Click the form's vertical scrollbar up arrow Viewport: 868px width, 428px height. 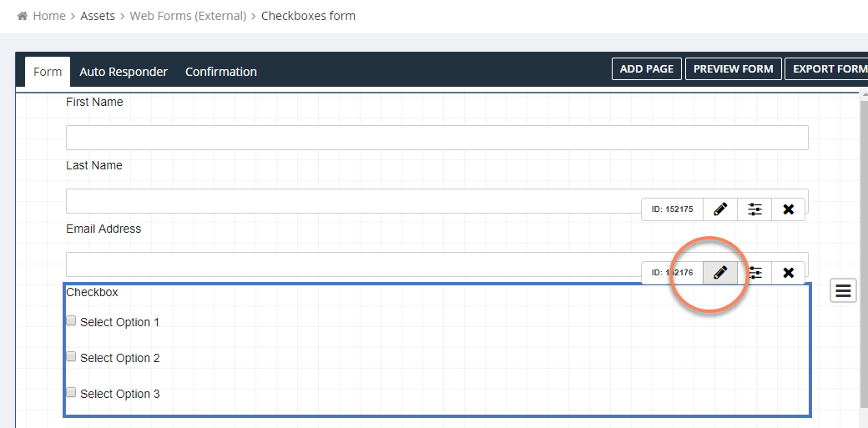click(x=864, y=96)
